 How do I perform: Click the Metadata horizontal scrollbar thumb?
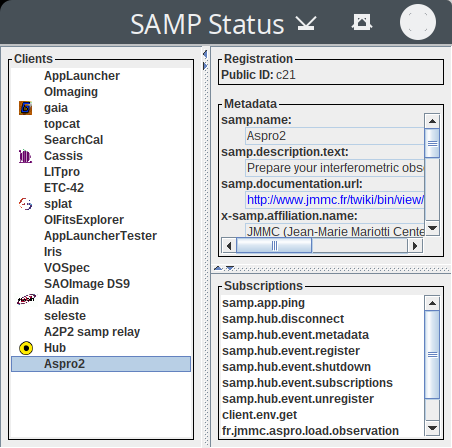(274, 246)
